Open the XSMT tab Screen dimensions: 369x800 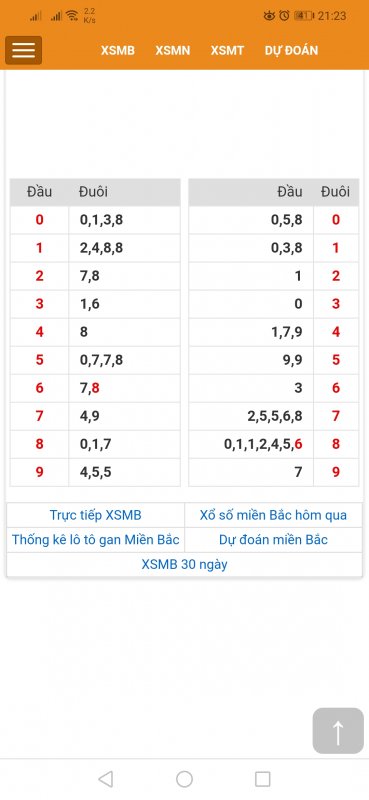(227, 51)
